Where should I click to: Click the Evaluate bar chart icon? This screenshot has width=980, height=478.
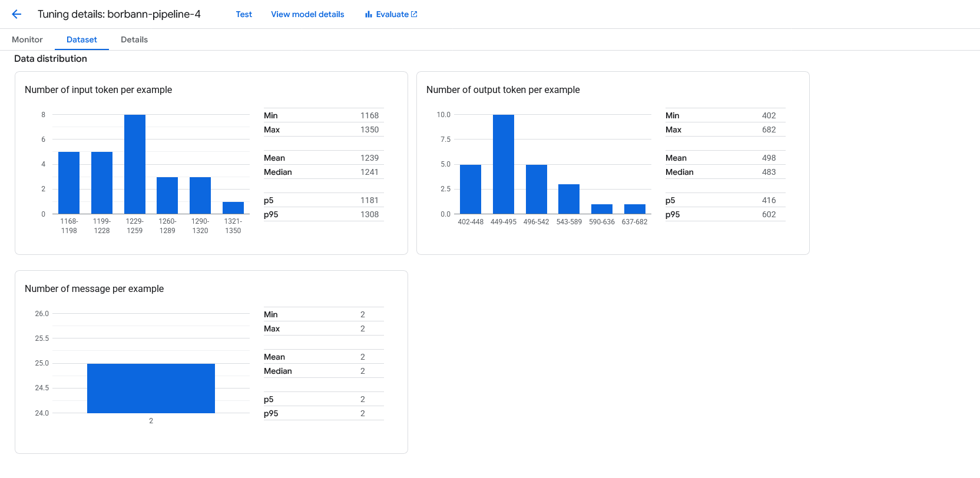(x=368, y=14)
